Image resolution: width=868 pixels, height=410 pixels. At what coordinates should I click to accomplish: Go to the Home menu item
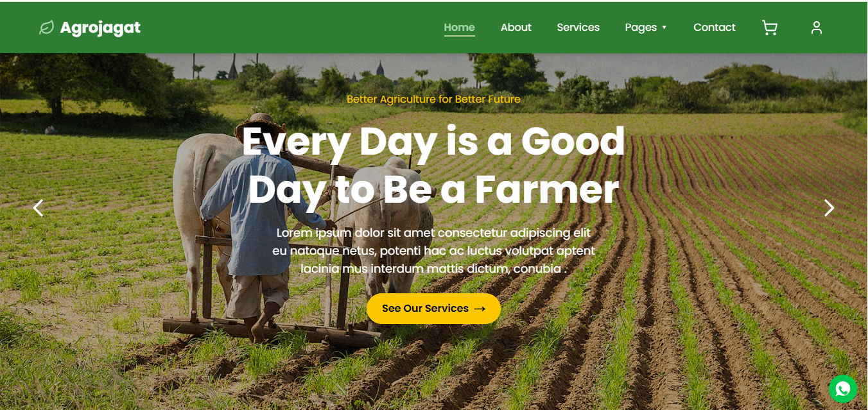coord(460,28)
